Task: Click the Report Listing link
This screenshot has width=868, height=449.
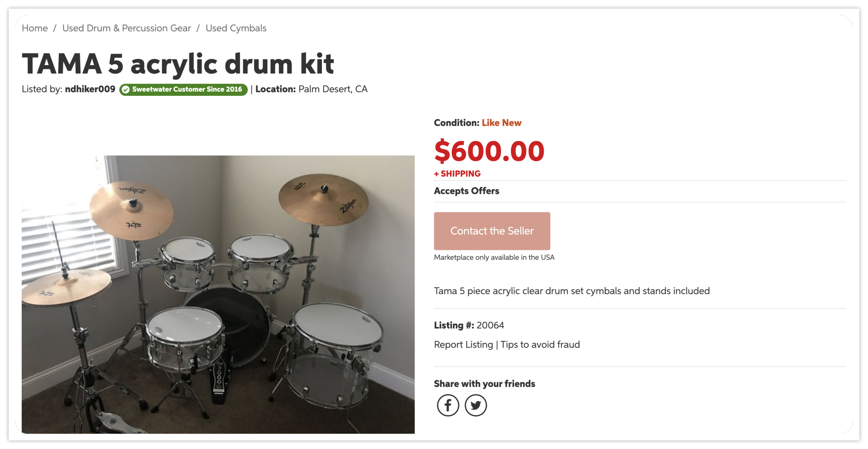Action: click(463, 344)
